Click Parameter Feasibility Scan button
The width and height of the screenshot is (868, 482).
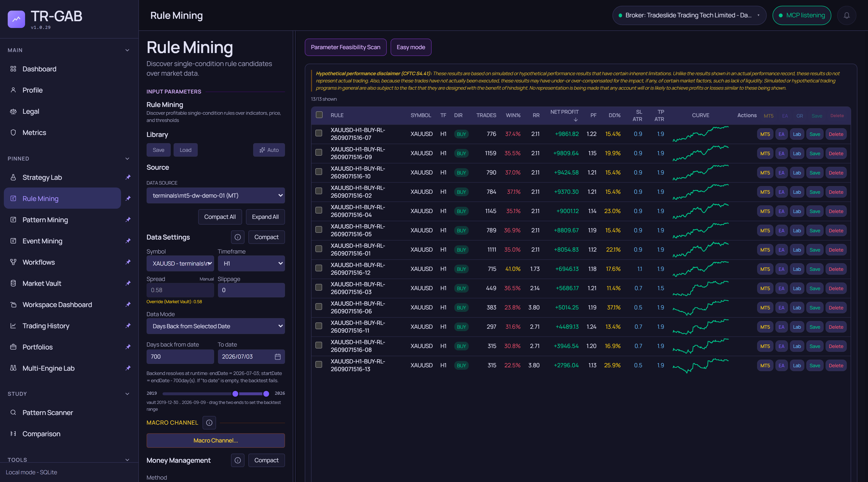click(x=345, y=47)
